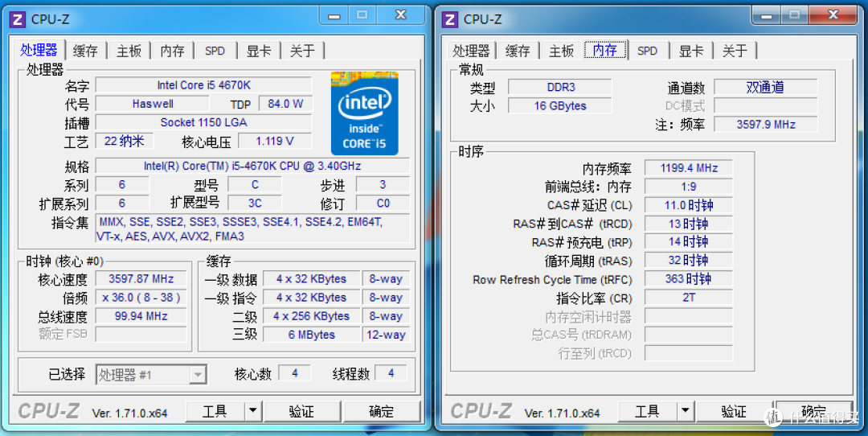Click the empty 额定 FSB field

(141, 334)
